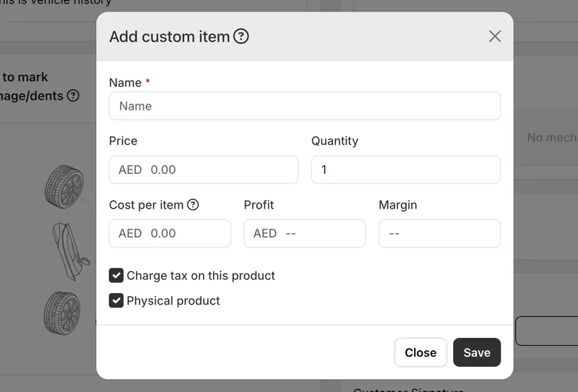Click the "Quantity" label text
The width and height of the screenshot is (578, 392).
[x=335, y=141]
